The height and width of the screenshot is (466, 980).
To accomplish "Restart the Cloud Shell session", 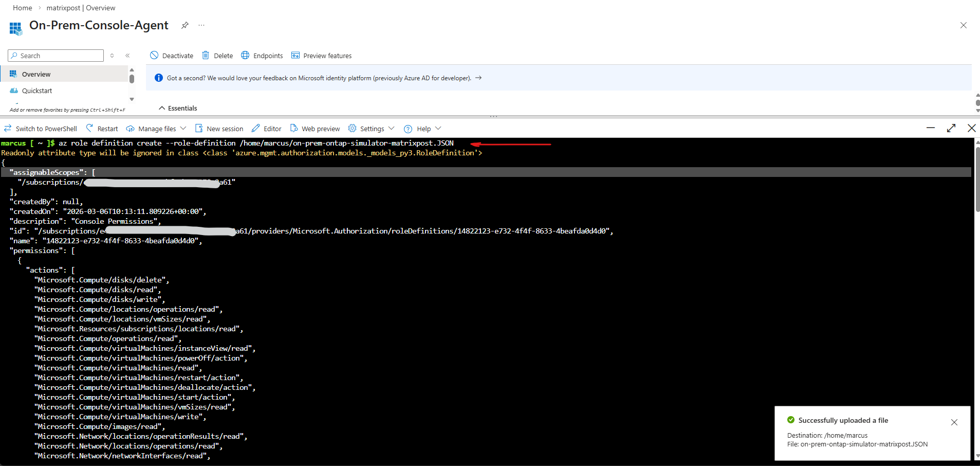I will click(x=102, y=129).
